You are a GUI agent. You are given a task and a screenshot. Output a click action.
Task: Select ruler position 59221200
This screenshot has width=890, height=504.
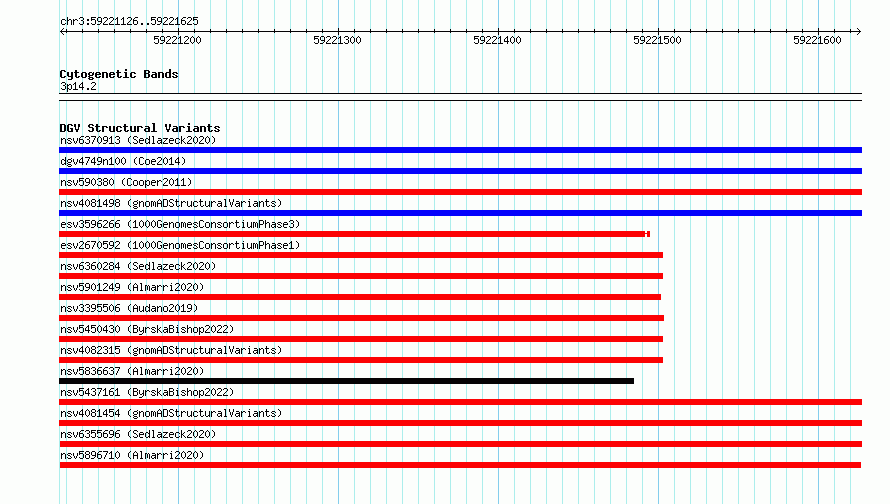177,40
